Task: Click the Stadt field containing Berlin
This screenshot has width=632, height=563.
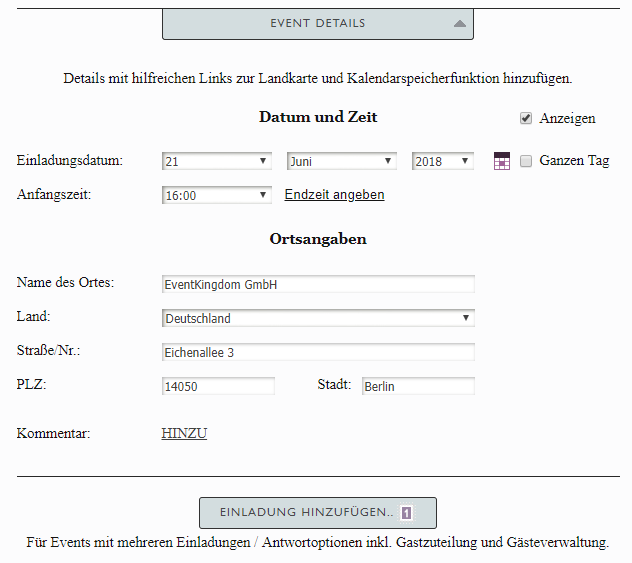Action: coord(418,387)
